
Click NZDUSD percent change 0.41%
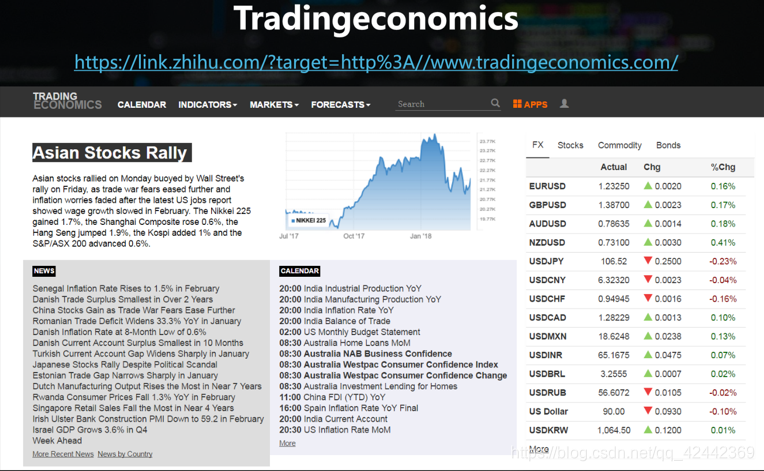click(723, 243)
